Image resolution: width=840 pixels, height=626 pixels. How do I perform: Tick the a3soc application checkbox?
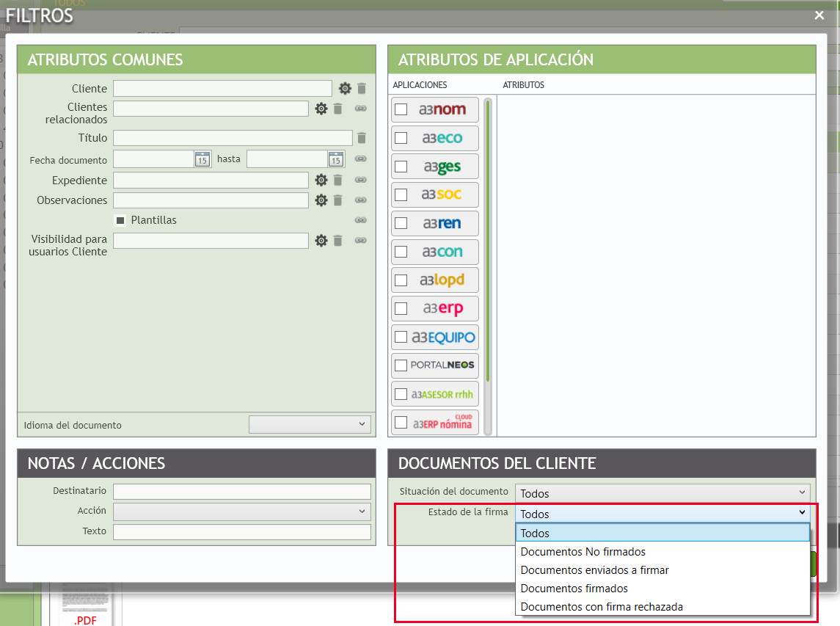[401, 194]
